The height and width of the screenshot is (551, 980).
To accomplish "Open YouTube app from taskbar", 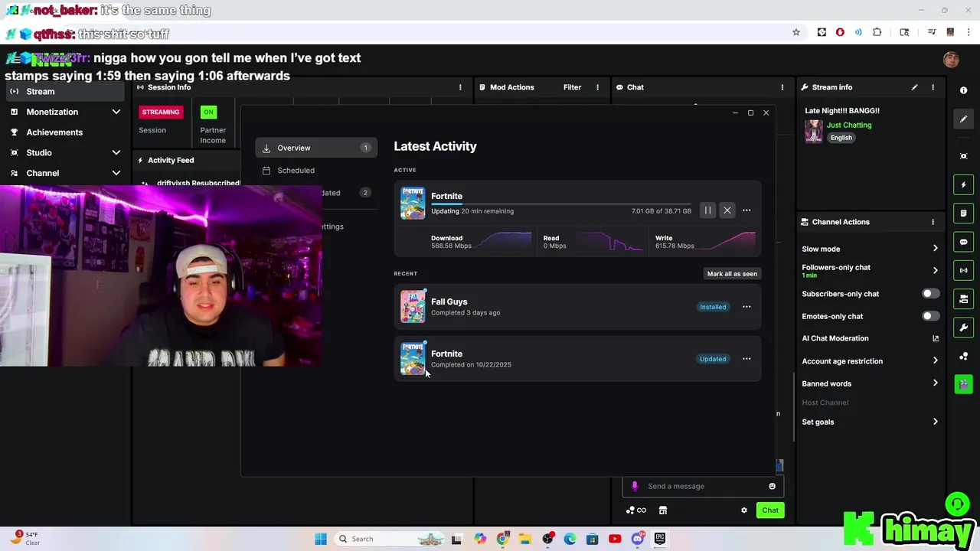I will click(615, 539).
